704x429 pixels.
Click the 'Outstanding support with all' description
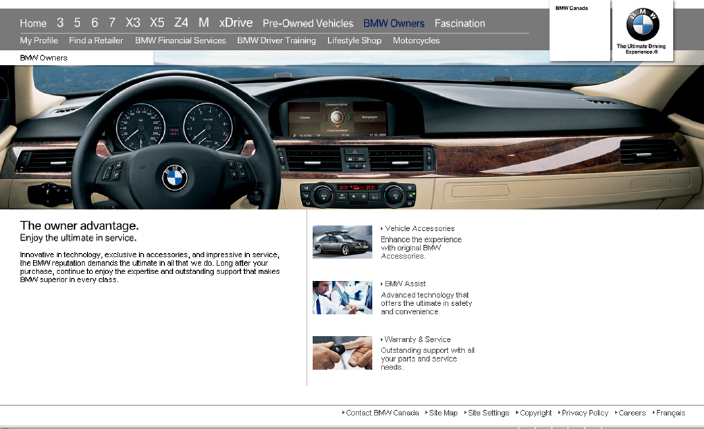pos(427,358)
